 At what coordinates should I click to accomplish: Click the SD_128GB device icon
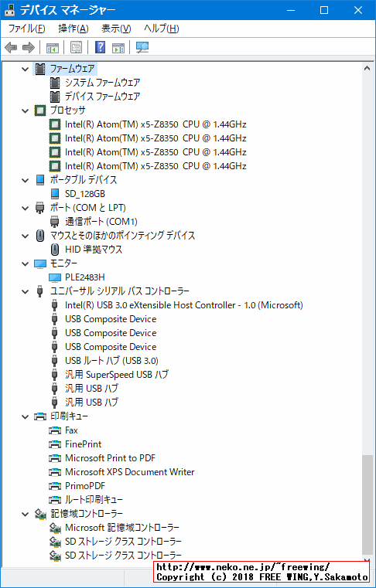point(55,194)
